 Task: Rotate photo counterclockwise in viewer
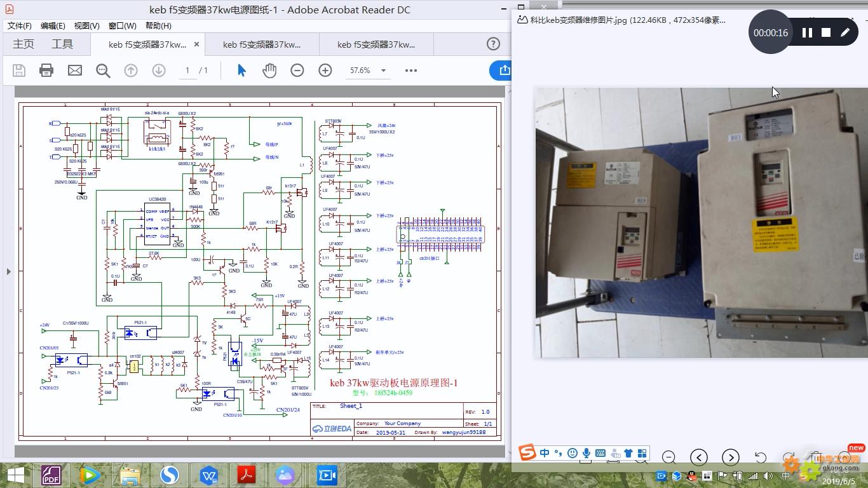pos(761,457)
